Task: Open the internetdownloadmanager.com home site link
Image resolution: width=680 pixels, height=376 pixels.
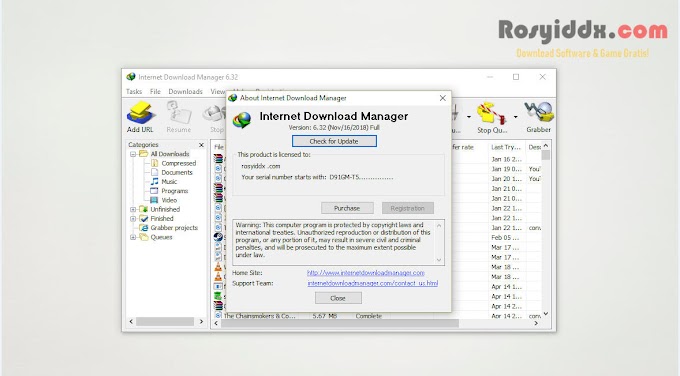Action: [x=366, y=273]
